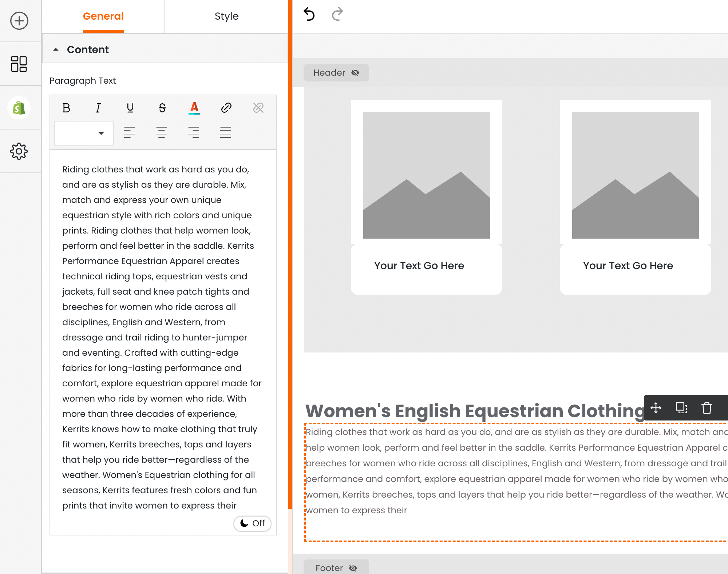Delete selected element with trash icon

click(707, 408)
